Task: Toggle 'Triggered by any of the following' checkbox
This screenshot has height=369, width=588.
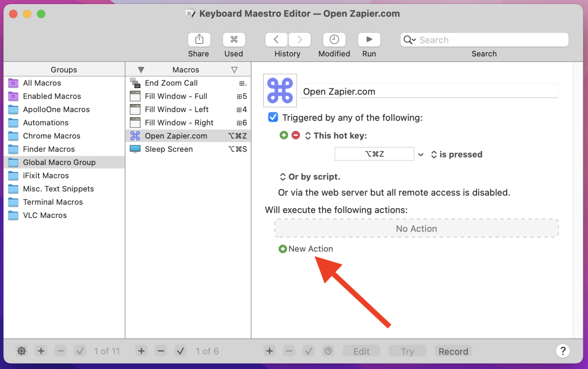Action: 273,118
